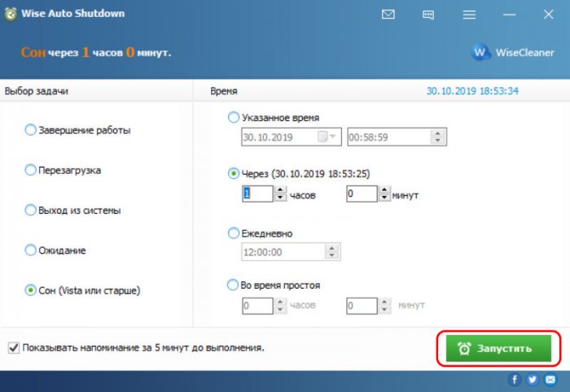Choose the Во время простоя radio button

[233, 285]
